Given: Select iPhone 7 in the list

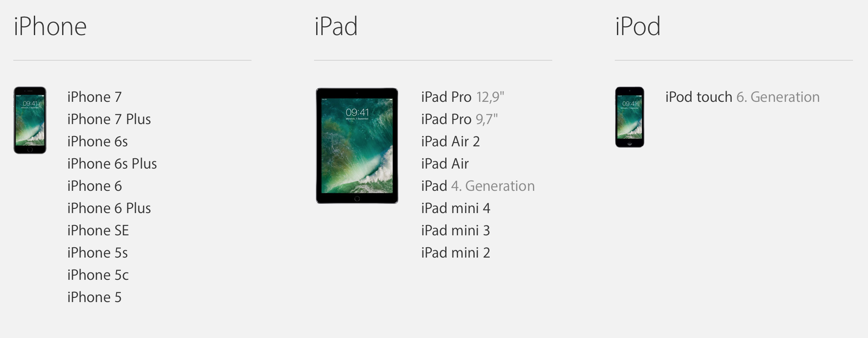Looking at the screenshot, I should pos(94,97).
